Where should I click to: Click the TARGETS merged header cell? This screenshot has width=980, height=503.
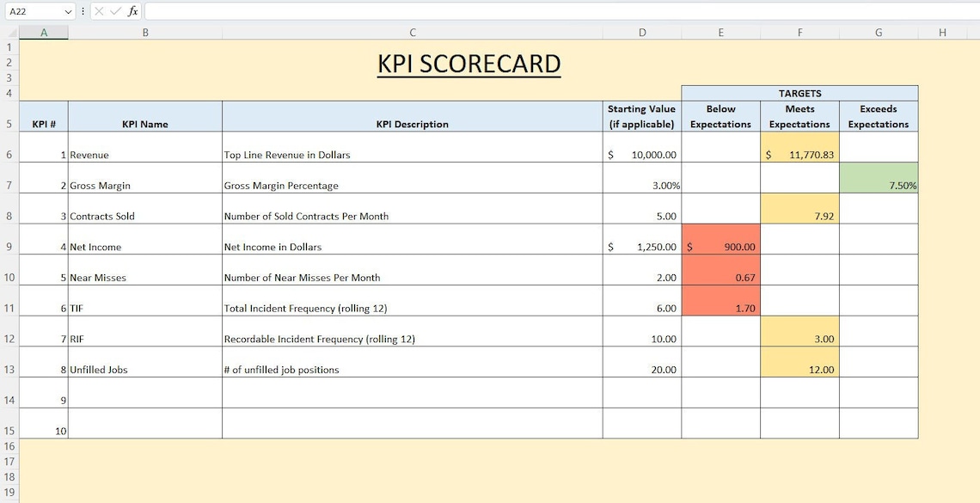(x=799, y=93)
